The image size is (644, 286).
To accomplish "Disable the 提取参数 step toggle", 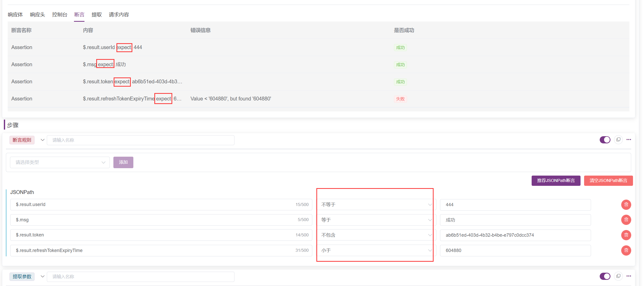I will pyautogui.click(x=605, y=276).
